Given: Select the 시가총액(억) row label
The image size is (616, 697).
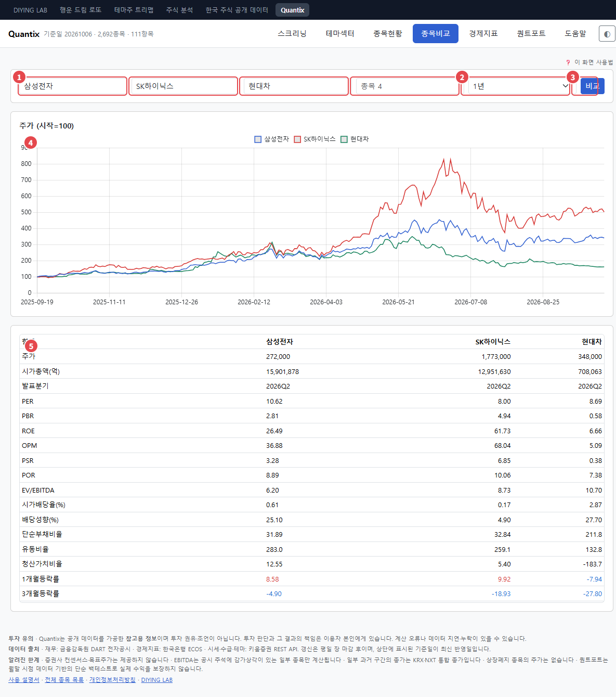Looking at the screenshot, I should [41, 371].
